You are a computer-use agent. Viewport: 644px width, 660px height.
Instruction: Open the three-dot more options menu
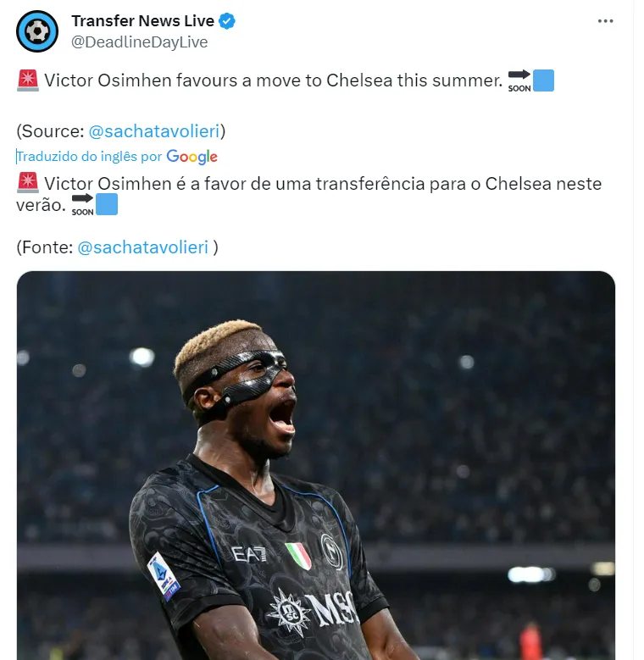coord(605,21)
